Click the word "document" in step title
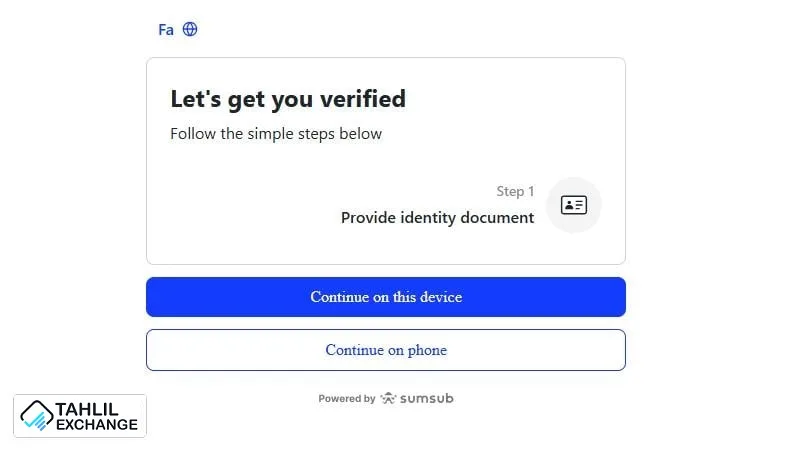This screenshot has width=800, height=450. click(x=498, y=217)
